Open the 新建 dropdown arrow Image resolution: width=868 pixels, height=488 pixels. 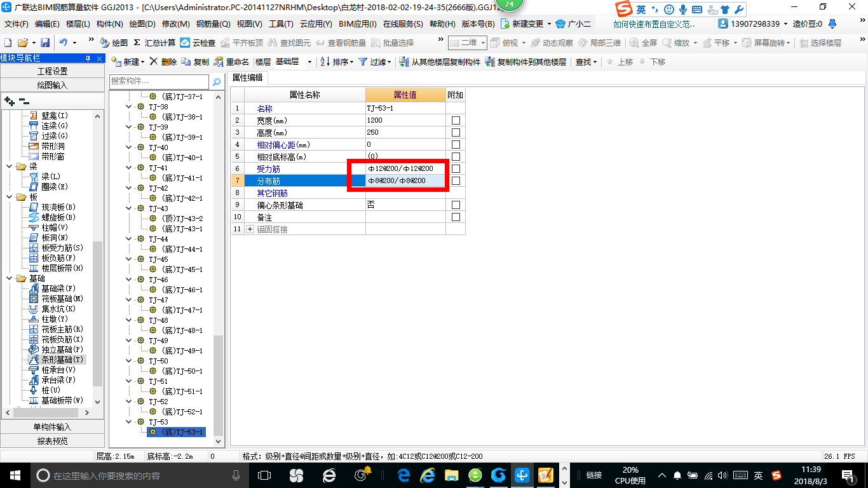click(142, 62)
